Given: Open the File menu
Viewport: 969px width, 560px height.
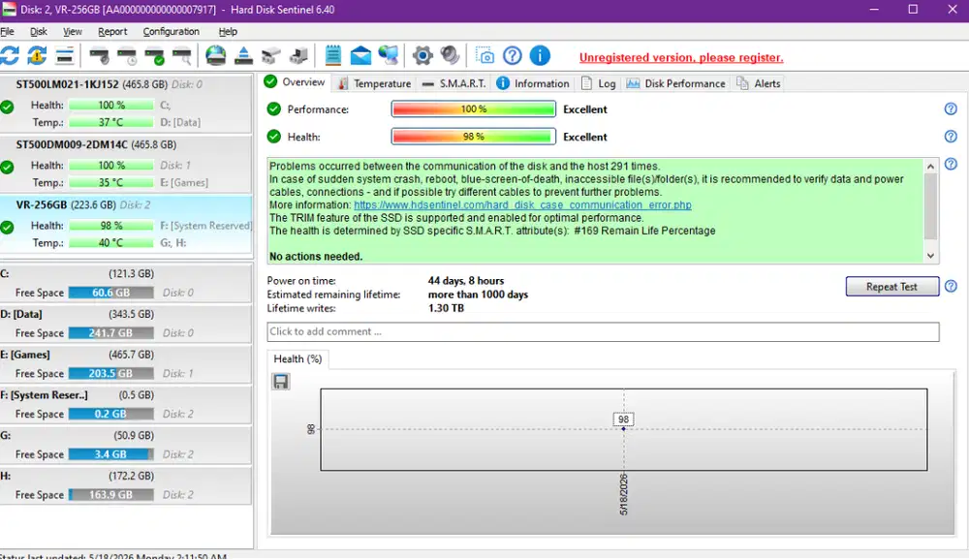Looking at the screenshot, I should click(7, 32).
